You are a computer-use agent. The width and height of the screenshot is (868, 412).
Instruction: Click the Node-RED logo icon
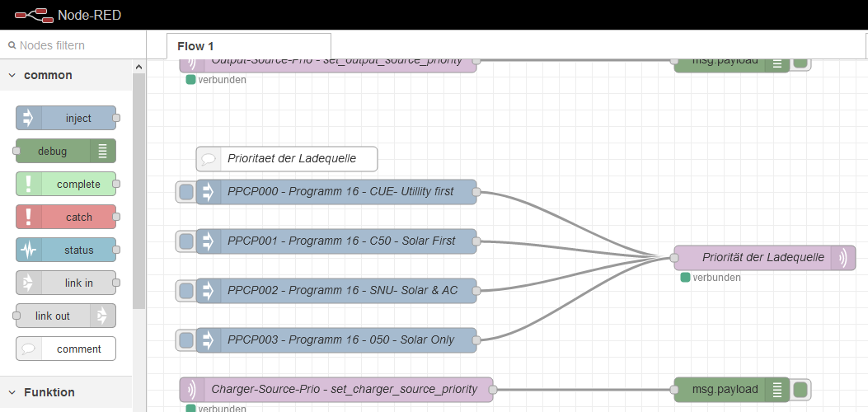(34, 15)
